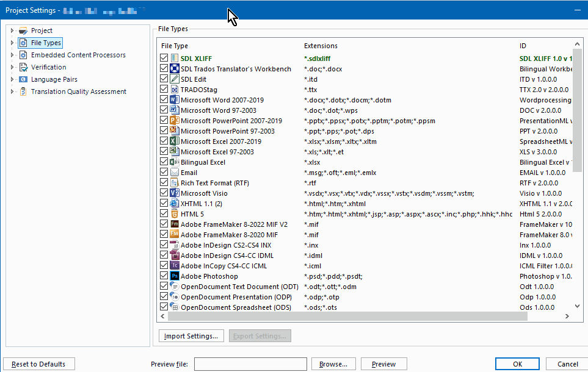The height and width of the screenshot is (372, 588).
Task: Select Embedded Content Processors in the tree
Action: point(78,55)
